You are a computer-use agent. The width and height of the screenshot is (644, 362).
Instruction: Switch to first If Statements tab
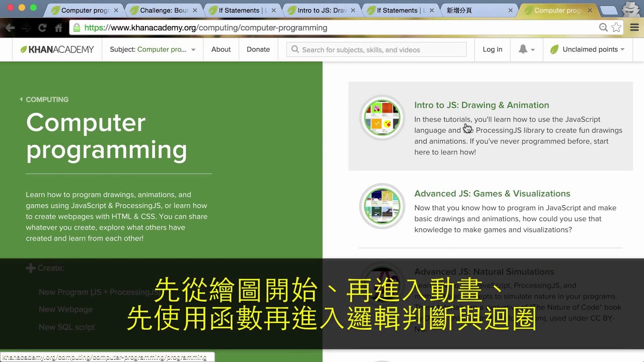pyautogui.click(x=243, y=10)
